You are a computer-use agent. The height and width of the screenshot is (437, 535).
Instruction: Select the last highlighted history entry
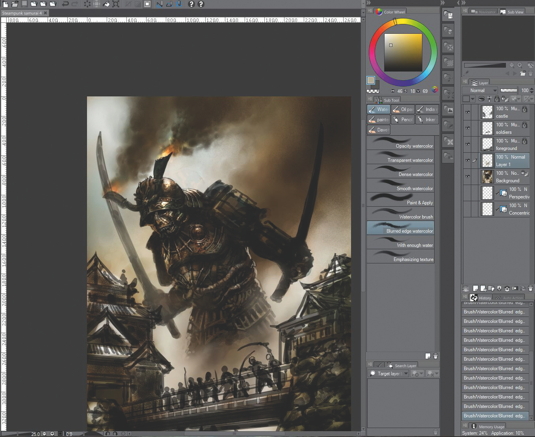coord(495,416)
